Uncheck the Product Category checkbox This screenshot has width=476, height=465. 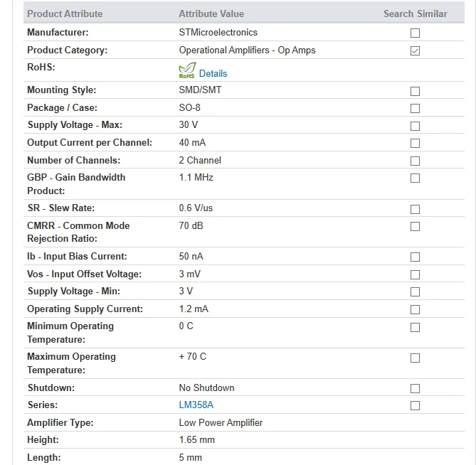click(x=415, y=50)
